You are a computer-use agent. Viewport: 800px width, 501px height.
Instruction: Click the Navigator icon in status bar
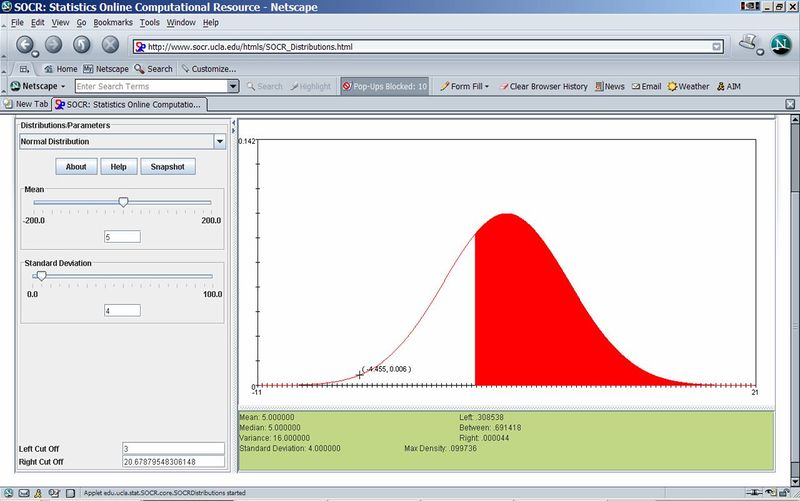8,493
